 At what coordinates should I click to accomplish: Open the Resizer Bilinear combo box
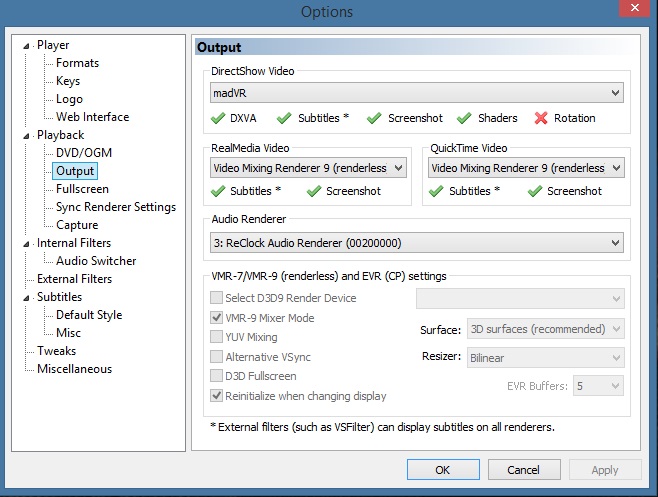tap(546, 358)
